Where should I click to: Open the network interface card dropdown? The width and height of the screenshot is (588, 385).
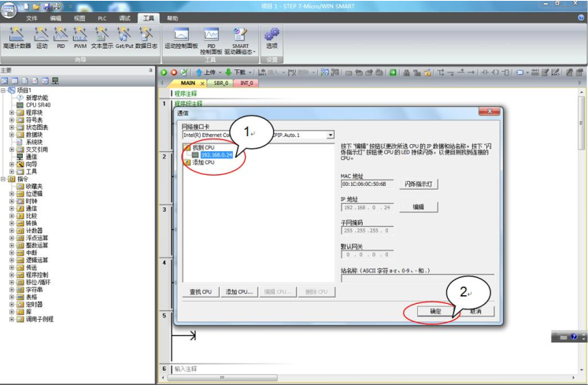[x=330, y=135]
